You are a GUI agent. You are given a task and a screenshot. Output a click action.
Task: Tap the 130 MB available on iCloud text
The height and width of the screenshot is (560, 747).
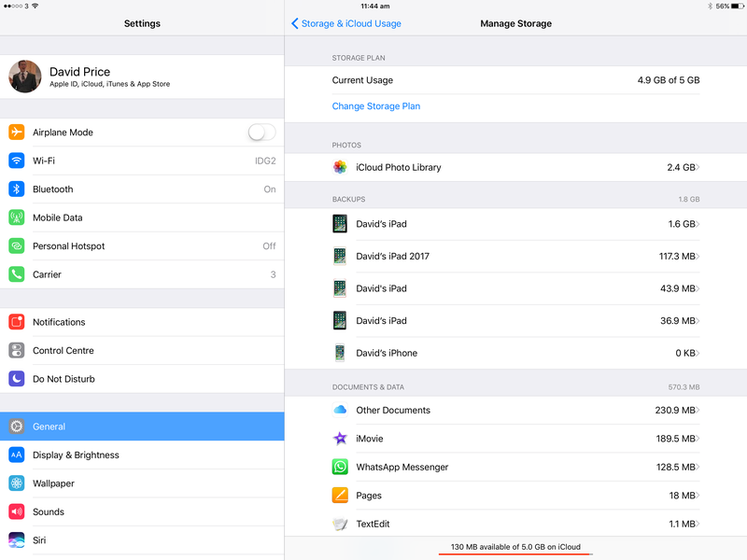(515, 547)
